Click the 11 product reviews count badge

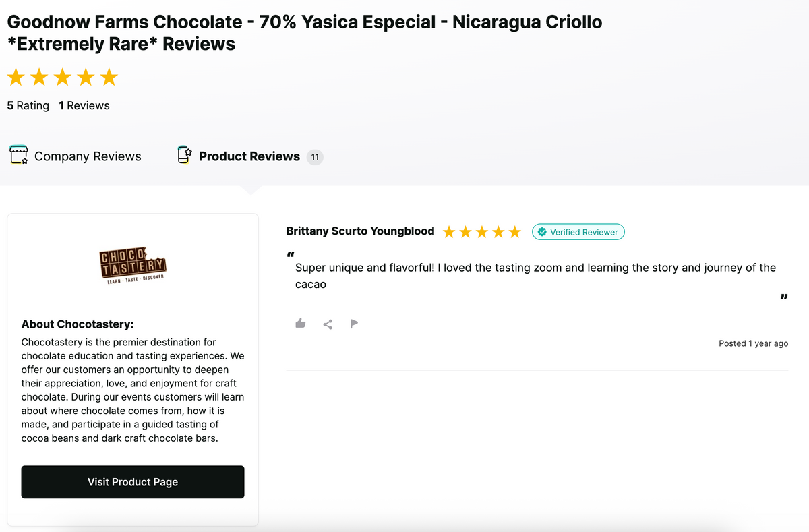pyautogui.click(x=315, y=157)
